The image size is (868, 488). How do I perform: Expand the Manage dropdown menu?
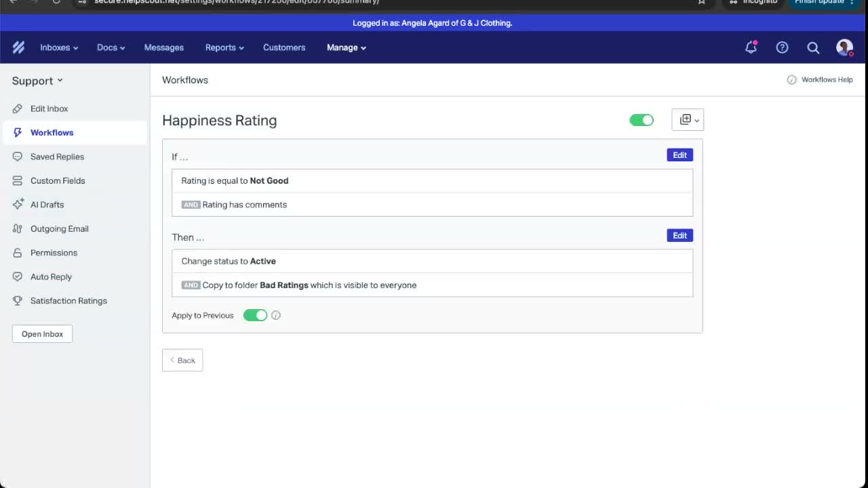pyautogui.click(x=347, y=47)
